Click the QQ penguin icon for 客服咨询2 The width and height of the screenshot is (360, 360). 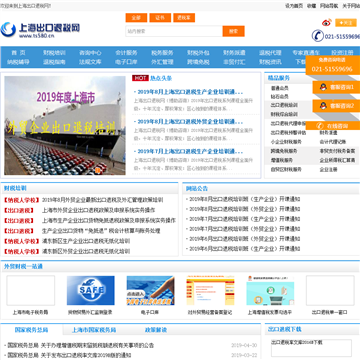[x=323, y=106]
